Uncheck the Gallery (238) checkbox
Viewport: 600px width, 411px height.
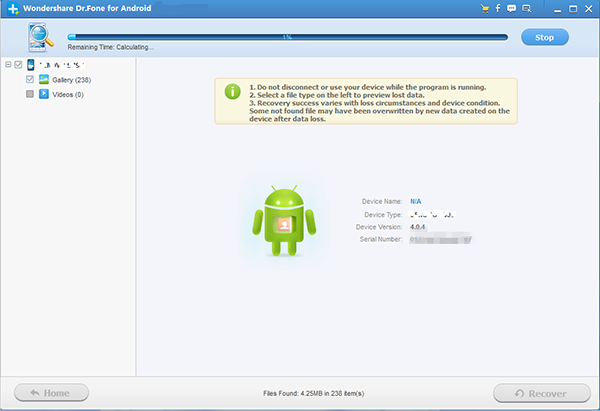[x=30, y=79]
